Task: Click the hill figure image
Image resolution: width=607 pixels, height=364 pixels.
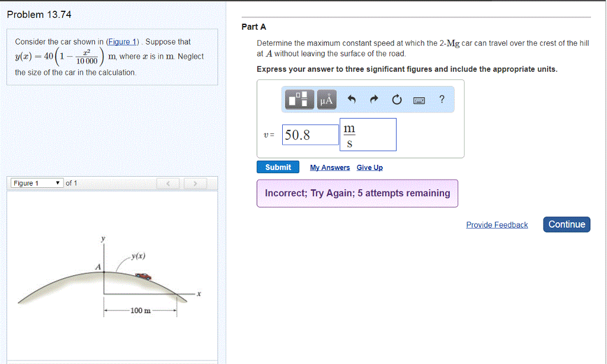Action: [x=110, y=277]
